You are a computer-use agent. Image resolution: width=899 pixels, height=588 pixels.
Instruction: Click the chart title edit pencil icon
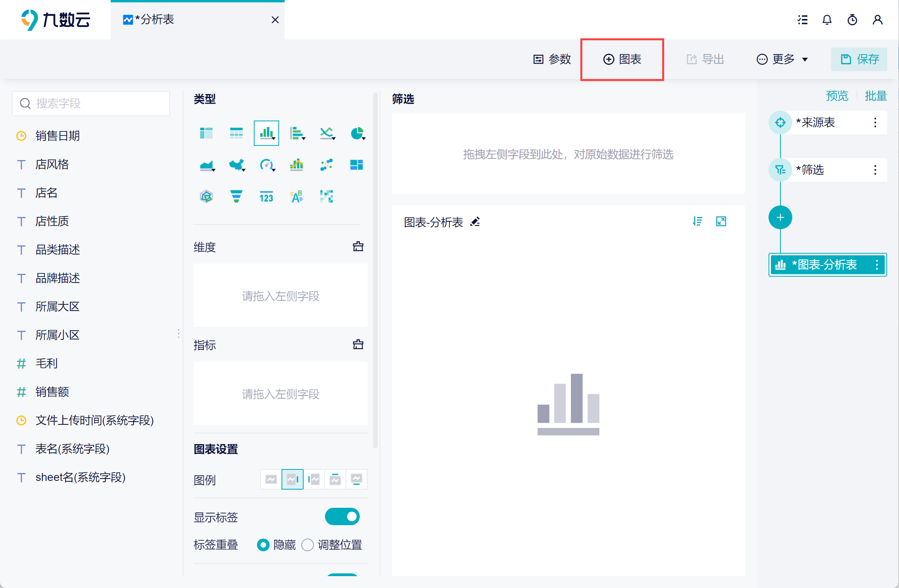click(475, 222)
